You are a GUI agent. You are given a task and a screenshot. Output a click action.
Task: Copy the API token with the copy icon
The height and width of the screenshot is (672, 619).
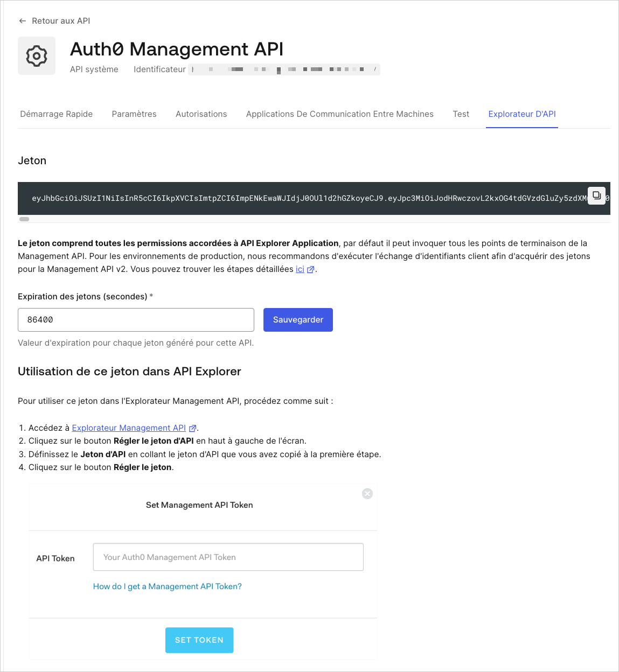click(x=596, y=195)
